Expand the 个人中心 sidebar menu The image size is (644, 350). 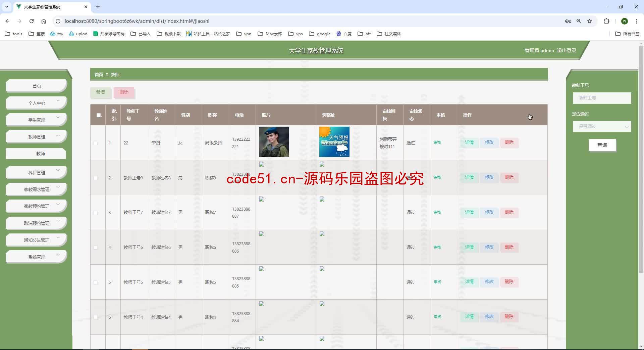coord(36,103)
